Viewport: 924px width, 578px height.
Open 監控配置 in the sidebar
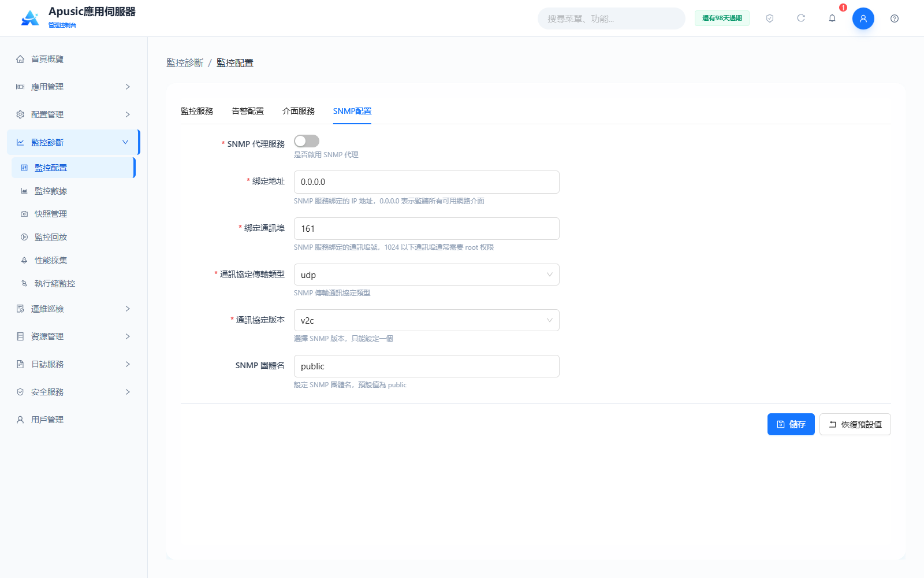tap(73, 168)
